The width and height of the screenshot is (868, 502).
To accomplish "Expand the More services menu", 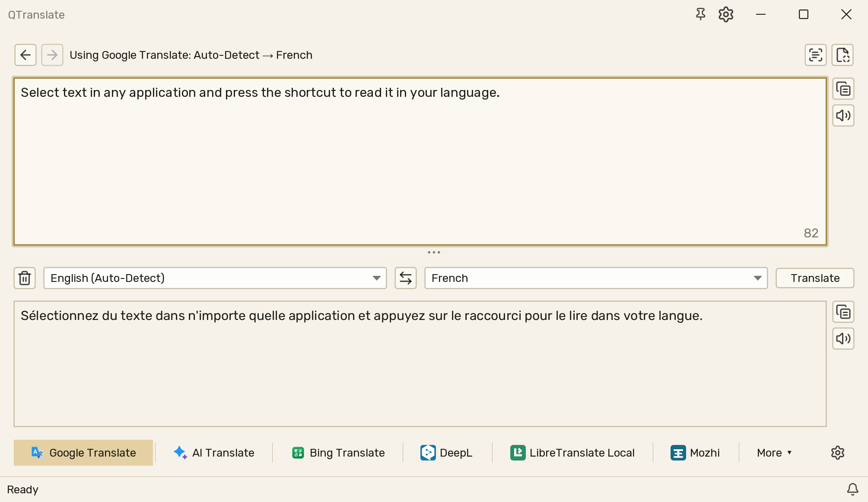I will [774, 453].
